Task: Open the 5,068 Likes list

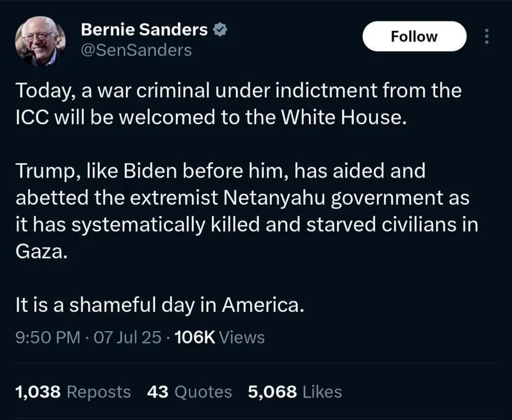Action: (x=294, y=391)
